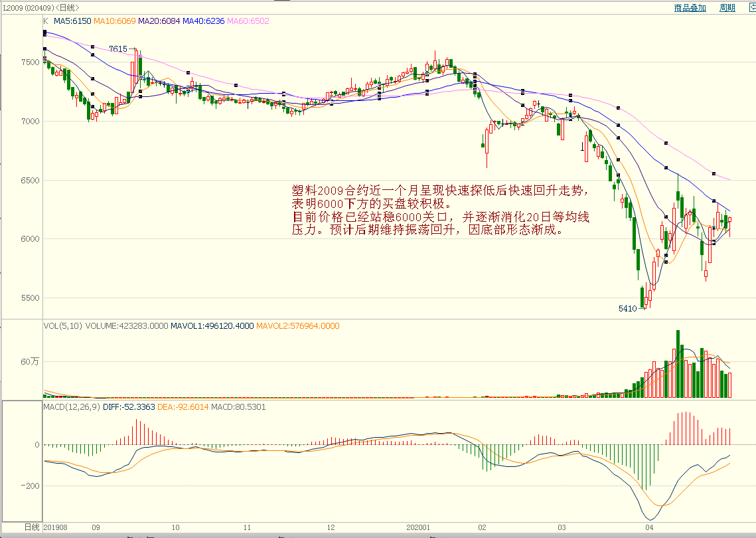Click the MAVOL2:576964.0000 label
Viewport: 756px width, 538px height.
point(298,326)
